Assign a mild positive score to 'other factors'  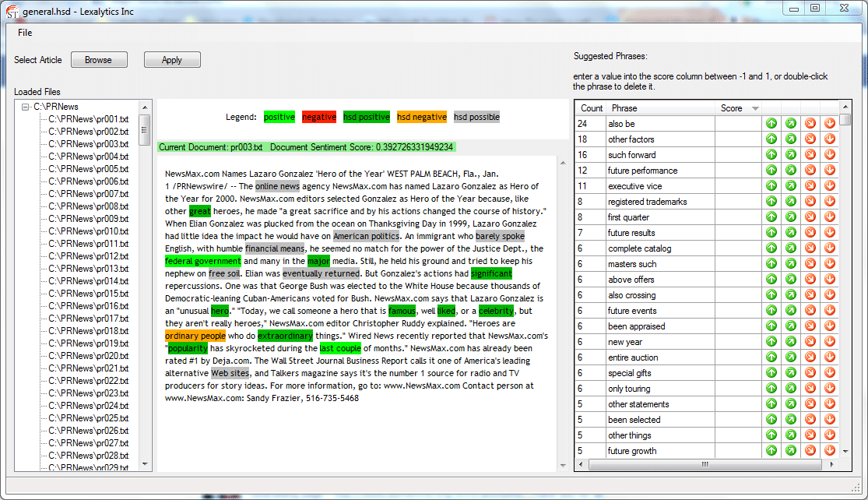(790, 139)
